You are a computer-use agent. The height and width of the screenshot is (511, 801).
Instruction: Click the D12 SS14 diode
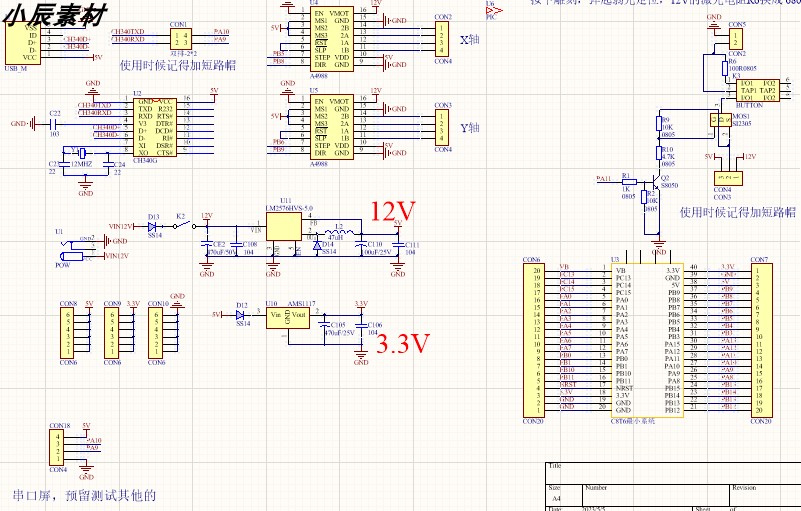pos(241,315)
